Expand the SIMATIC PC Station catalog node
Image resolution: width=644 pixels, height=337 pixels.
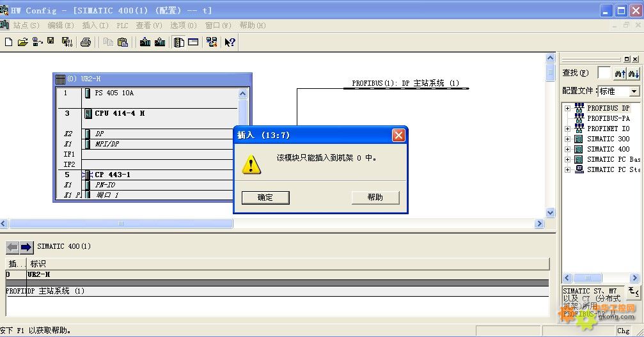coord(568,170)
